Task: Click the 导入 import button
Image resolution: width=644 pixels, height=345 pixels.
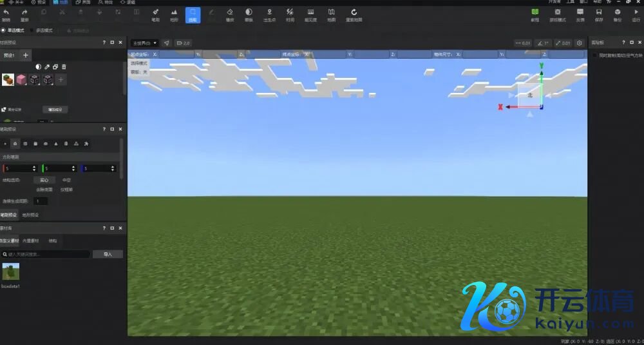Action: pos(108,254)
